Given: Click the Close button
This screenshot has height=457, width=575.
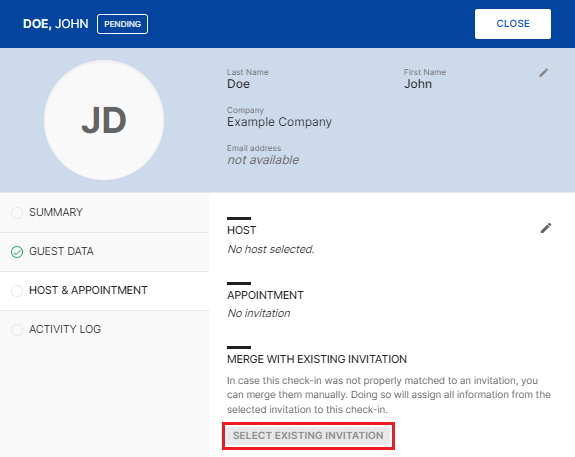Looking at the screenshot, I should point(513,24).
